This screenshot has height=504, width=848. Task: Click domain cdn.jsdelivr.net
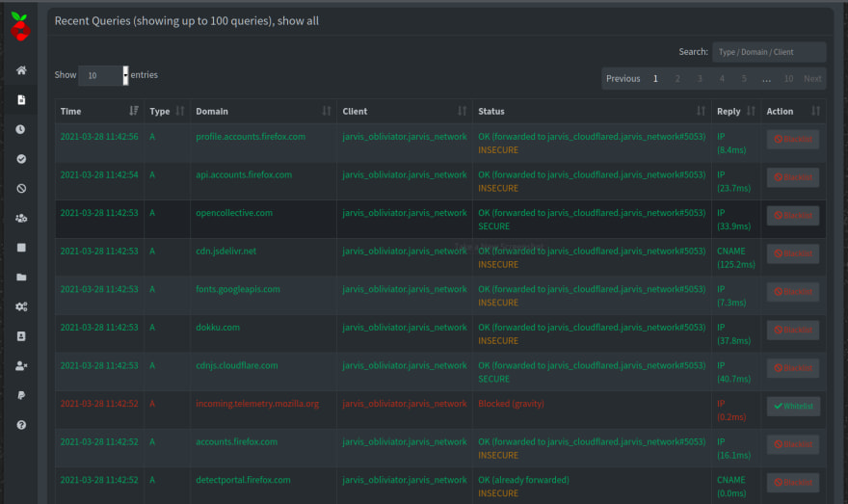click(226, 252)
